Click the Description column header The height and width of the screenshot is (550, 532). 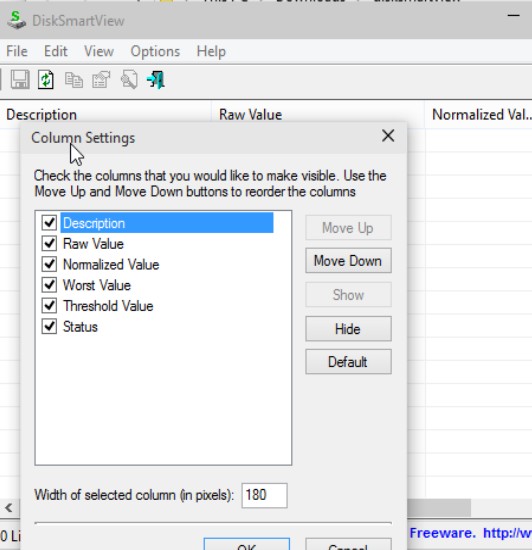coord(105,114)
